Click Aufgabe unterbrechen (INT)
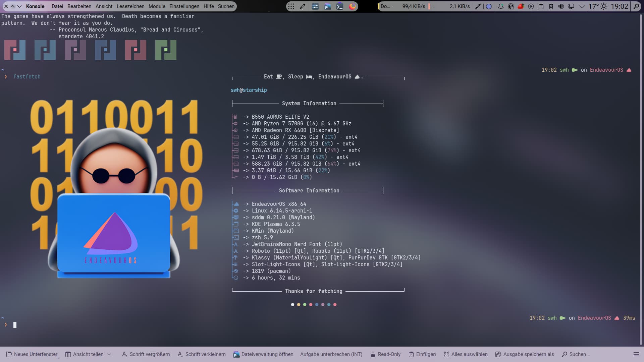This screenshot has height=362, width=644. (331, 354)
